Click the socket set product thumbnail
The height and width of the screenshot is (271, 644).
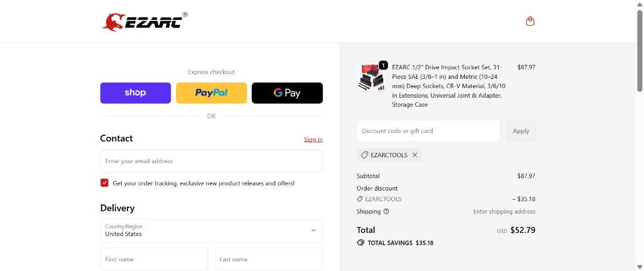(x=370, y=78)
